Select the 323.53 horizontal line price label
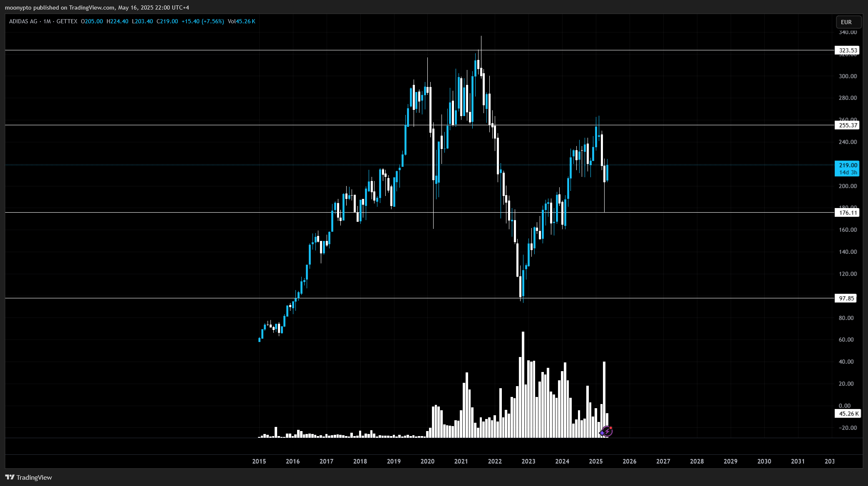This screenshot has width=868, height=486. (847, 50)
